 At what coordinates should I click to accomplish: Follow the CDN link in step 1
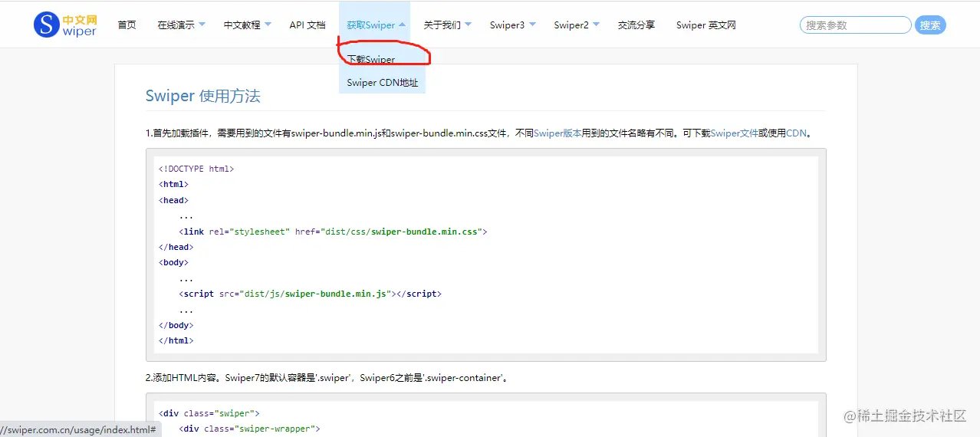pos(796,133)
